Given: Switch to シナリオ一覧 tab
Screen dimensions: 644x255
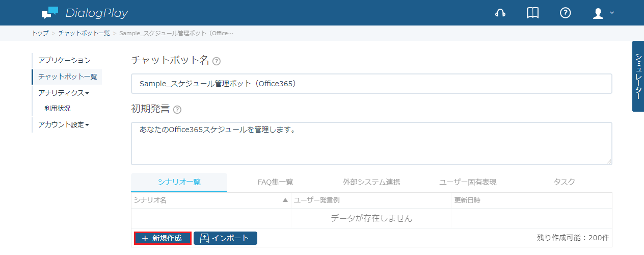Looking at the screenshot, I should (x=179, y=182).
